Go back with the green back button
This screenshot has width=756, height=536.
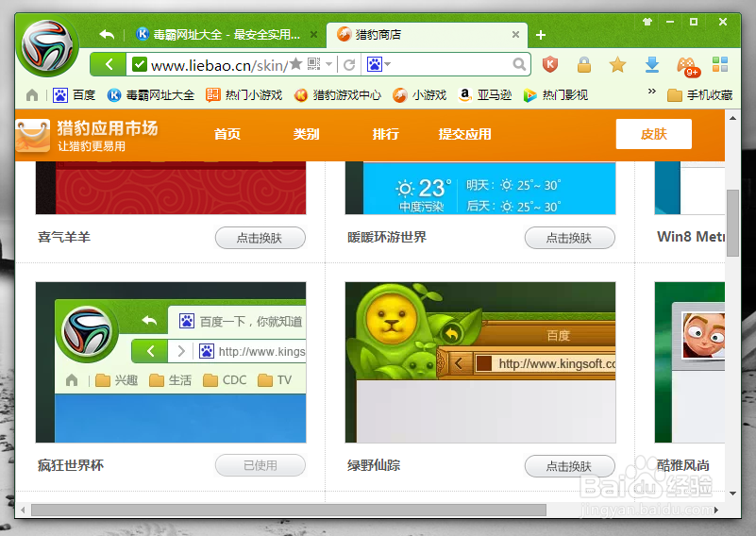[109, 64]
